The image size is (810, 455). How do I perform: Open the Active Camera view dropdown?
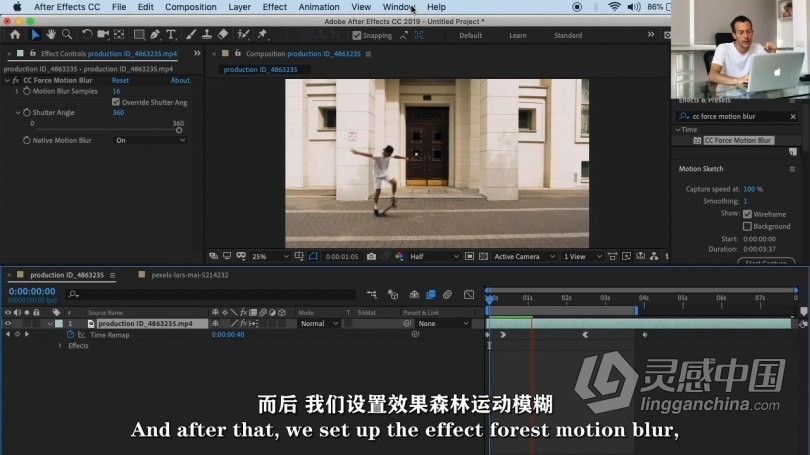click(x=524, y=256)
